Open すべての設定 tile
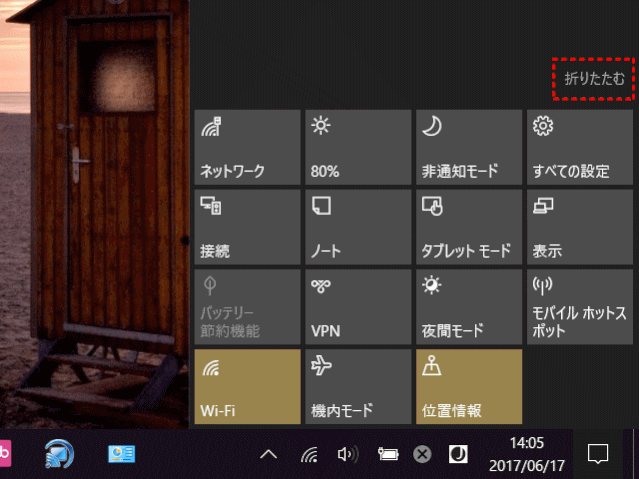This screenshot has height=479, width=639. 580,147
